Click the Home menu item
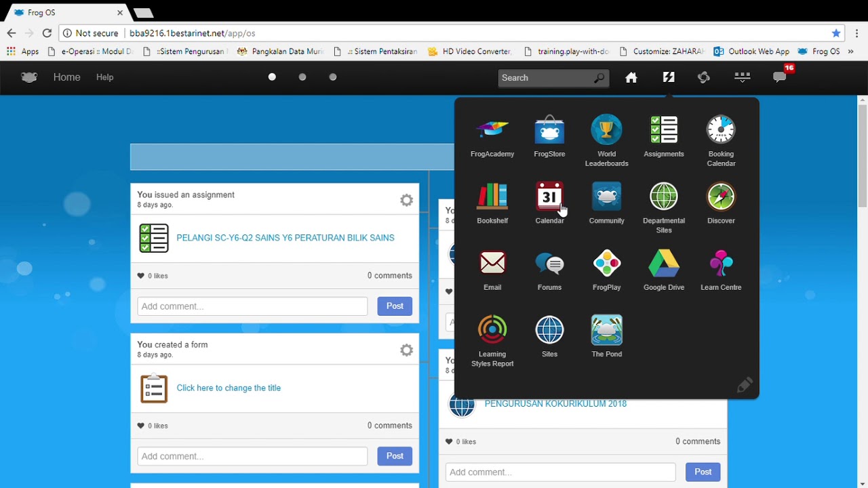The height and width of the screenshot is (488, 868). coord(66,77)
